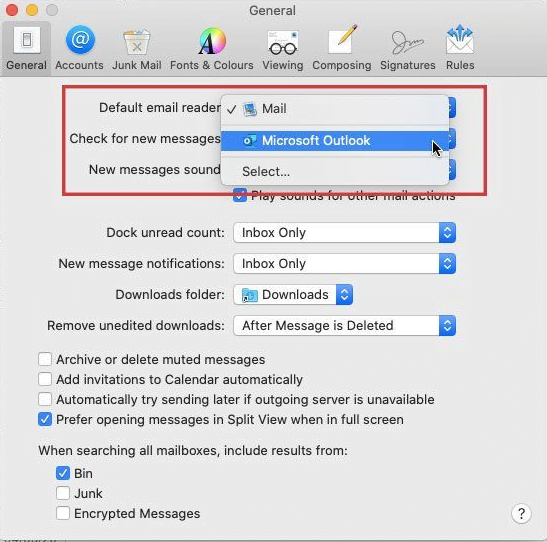Open the Junk Mail preferences tab
This screenshot has width=547, height=542.
pos(137,48)
